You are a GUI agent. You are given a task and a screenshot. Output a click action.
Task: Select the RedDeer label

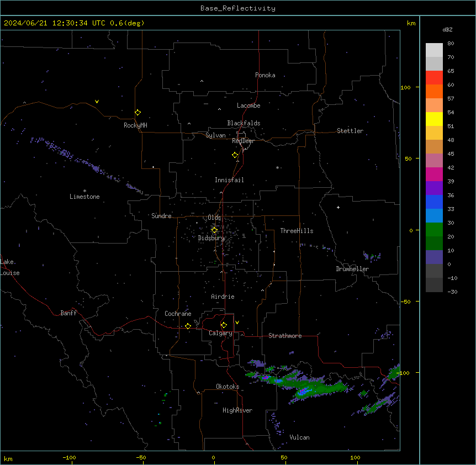[243, 141]
